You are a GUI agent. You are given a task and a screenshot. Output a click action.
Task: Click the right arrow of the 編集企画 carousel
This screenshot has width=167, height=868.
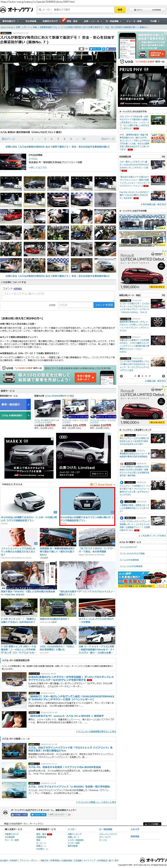point(163,376)
